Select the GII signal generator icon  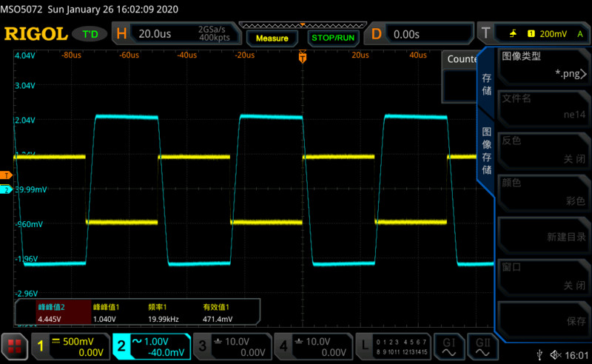coord(482,346)
